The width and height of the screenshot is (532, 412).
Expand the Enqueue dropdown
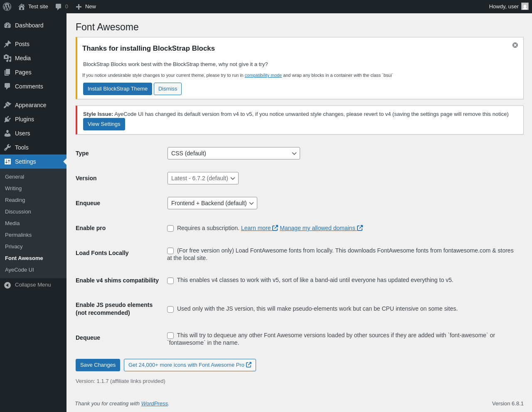212,203
